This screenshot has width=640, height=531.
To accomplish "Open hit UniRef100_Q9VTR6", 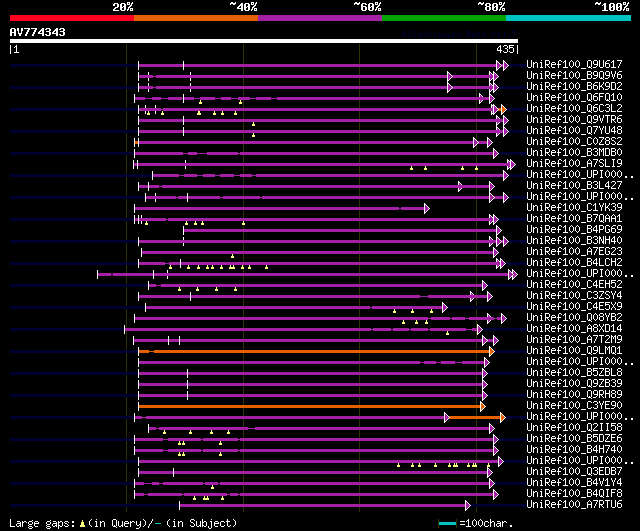I will pyautogui.click(x=574, y=119).
